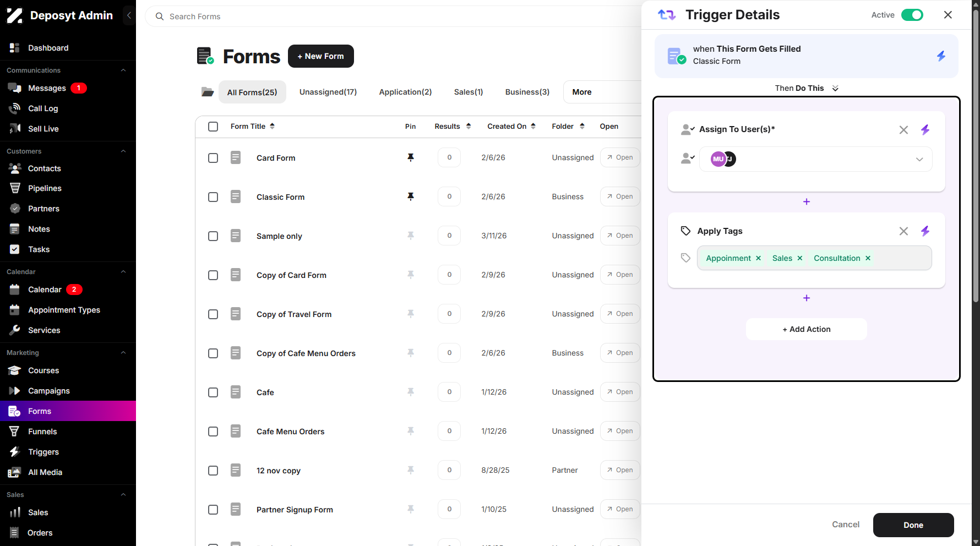Remove the Assign To User(s) action

pos(903,130)
